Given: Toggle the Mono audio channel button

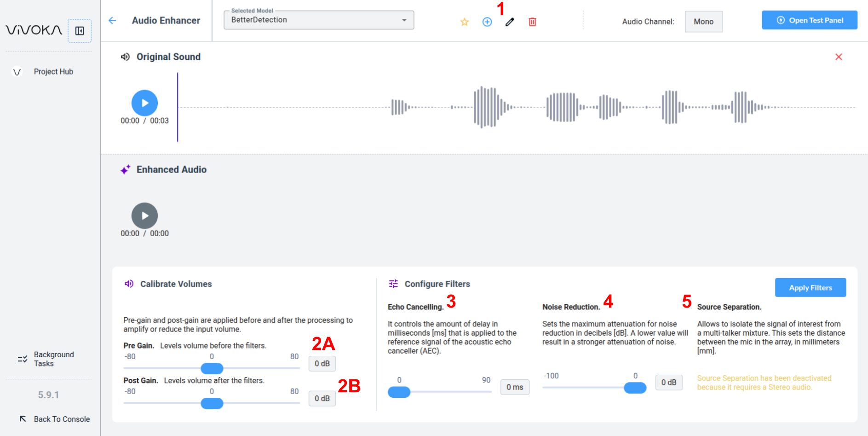Looking at the screenshot, I should (x=703, y=22).
